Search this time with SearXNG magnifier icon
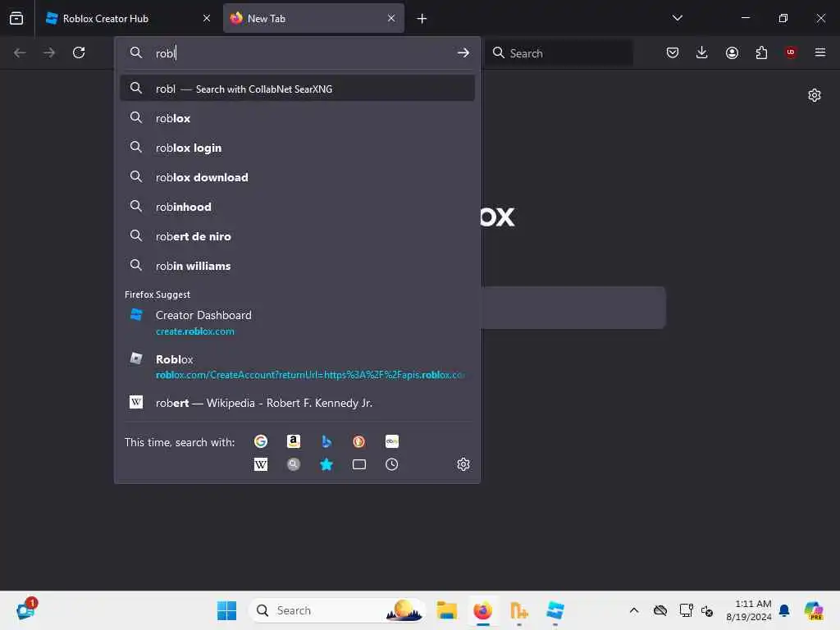 click(294, 464)
